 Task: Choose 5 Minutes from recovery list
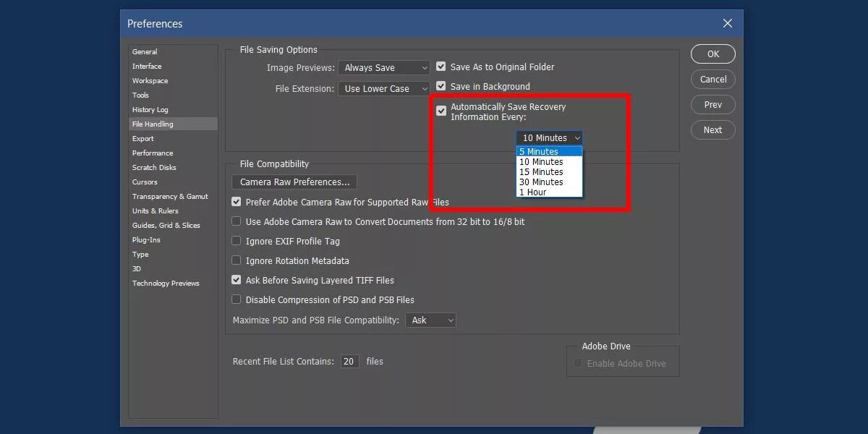coord(550,152)
